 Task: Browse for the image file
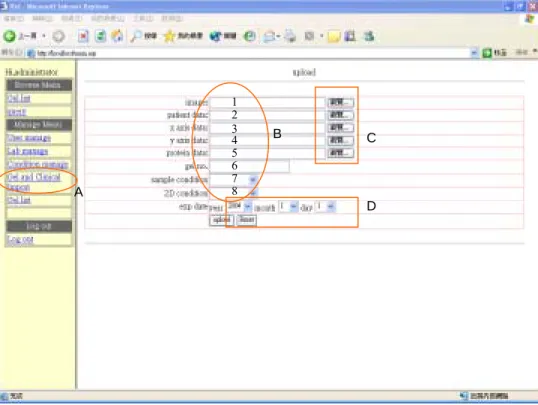[340, 102]
